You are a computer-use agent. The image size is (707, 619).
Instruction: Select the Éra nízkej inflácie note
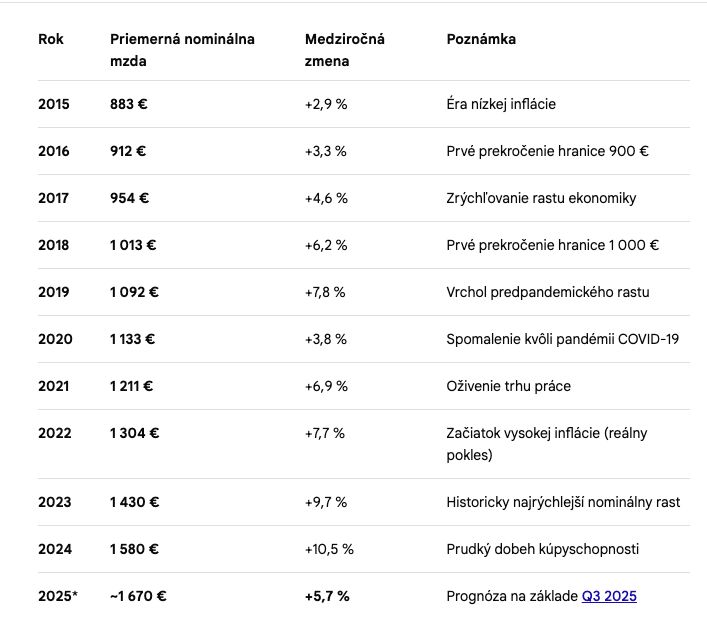click(x=501, y=104)
